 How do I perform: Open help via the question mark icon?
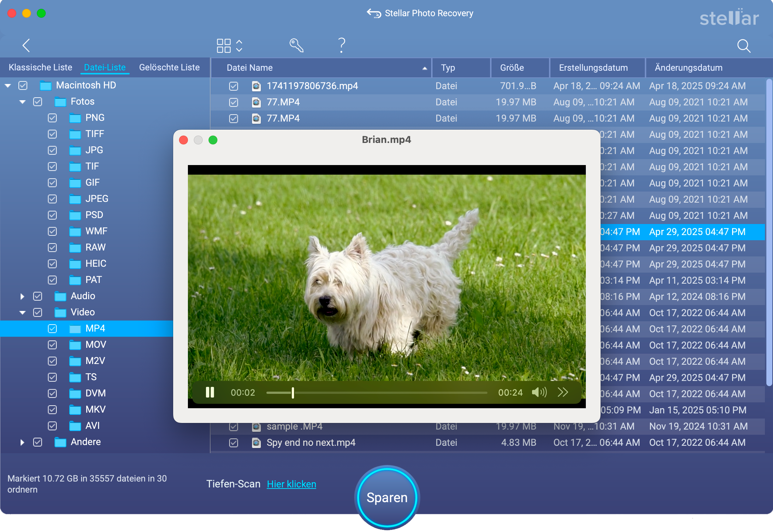(342, 45)
